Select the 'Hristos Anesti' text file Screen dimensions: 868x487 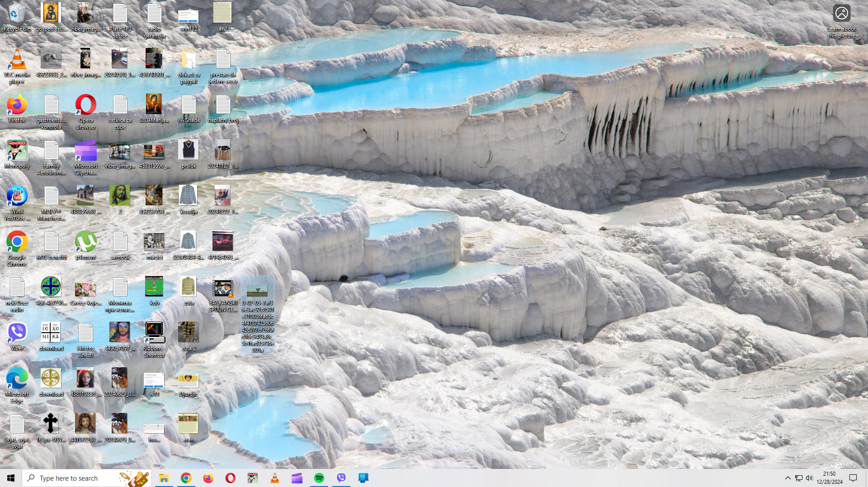[86, 340]
